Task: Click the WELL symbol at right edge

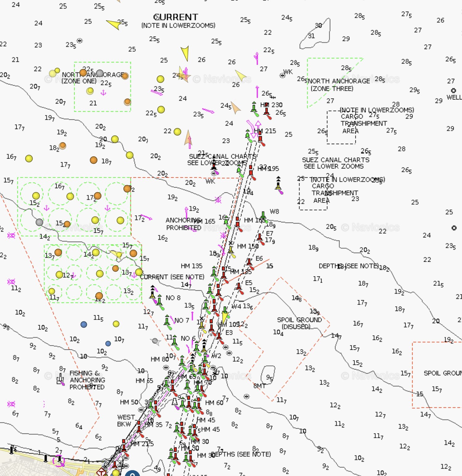Action: [x=453, y=91]
